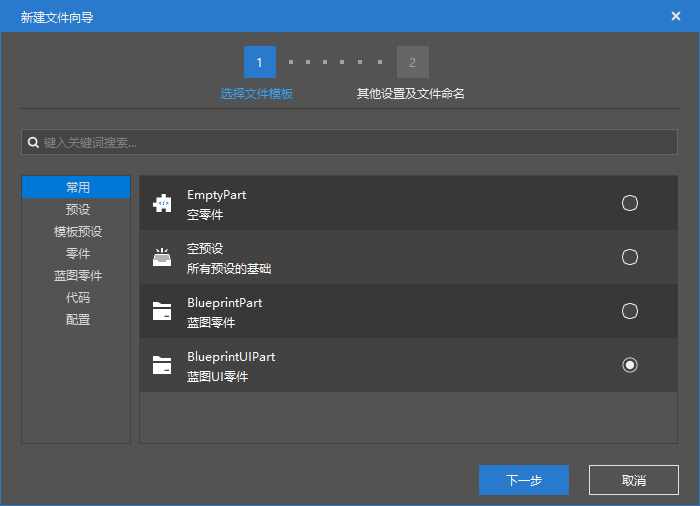Click the BlueprintPart folder icon
This screenshot has height=506, width=700.
(x=162, y=312)
